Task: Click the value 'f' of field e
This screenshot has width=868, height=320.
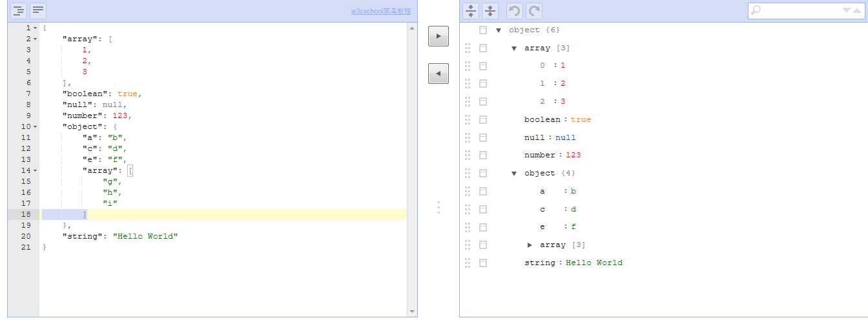Action: 573,226
